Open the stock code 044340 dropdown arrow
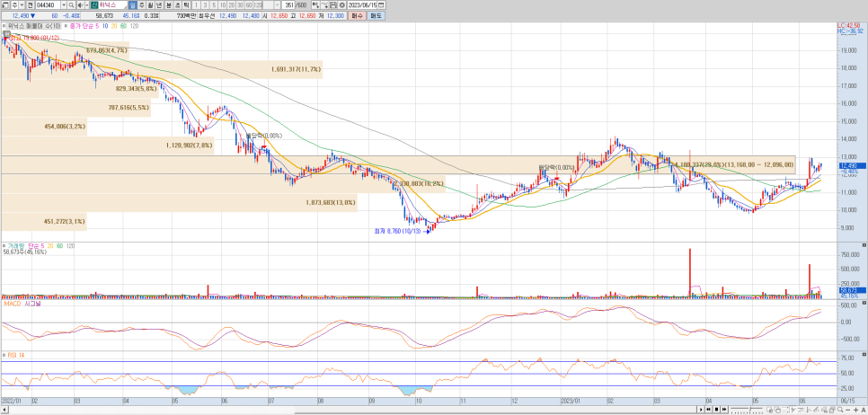Viewport: 868px width, 415px height. pos(64,5)
